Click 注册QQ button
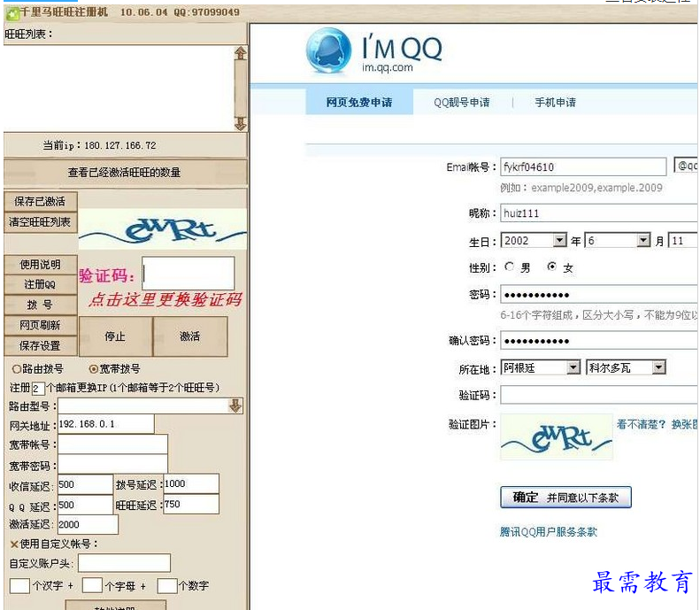This screenshot has width=700, height=610. [x=40, y=284]
